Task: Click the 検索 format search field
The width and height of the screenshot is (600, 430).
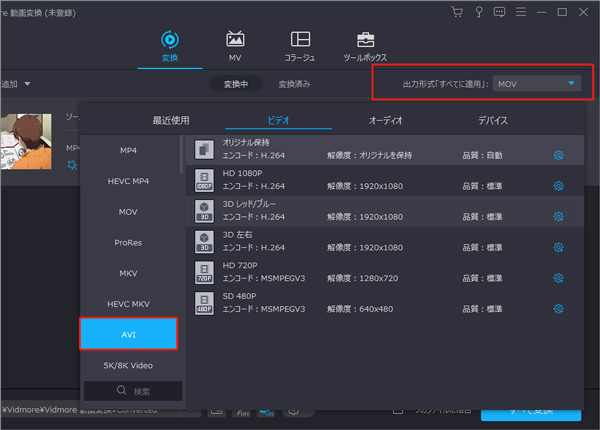Action: tap(132, 390)
